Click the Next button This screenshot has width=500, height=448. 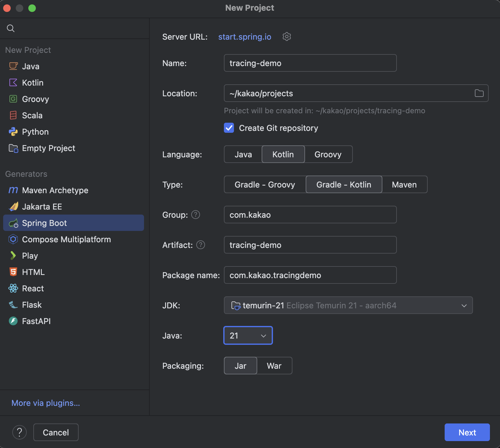[467, 432]
